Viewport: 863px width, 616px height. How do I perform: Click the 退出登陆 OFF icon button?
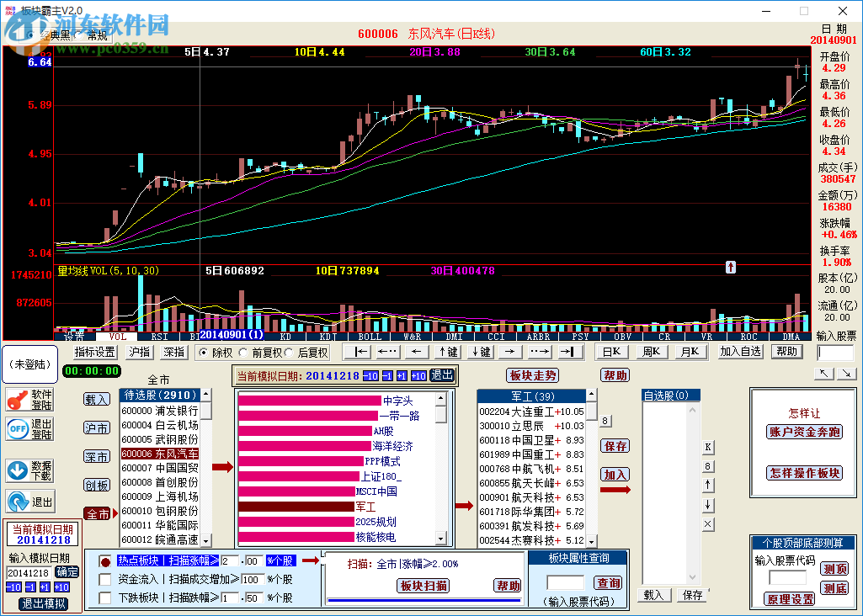[x=30, y=429]
